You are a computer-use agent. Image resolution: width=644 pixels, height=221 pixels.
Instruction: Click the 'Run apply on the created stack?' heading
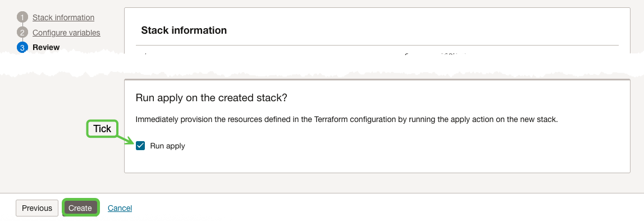coord(211,98)
